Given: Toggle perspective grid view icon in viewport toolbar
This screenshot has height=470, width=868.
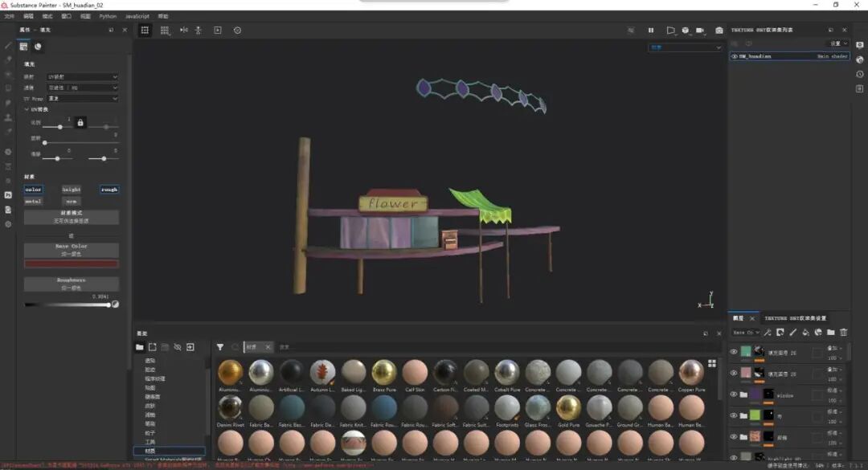Looking at the screenshot, I should (145, 31).
